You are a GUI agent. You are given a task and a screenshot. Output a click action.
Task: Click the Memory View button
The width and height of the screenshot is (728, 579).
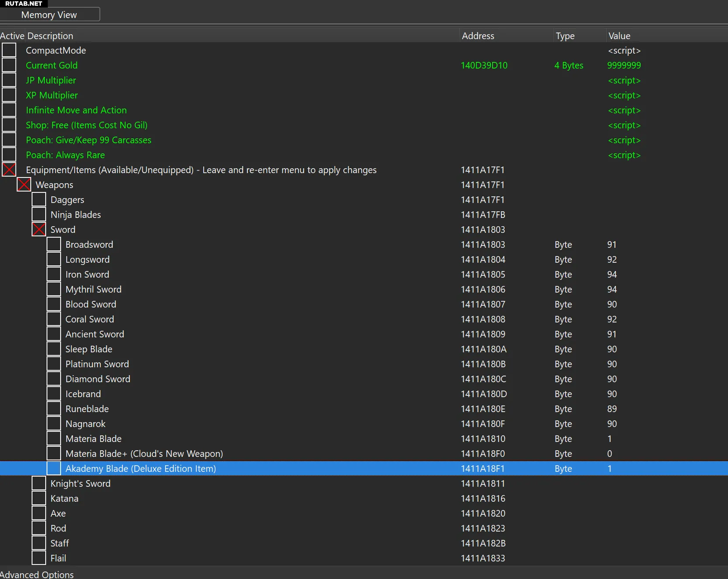point(49,14)
